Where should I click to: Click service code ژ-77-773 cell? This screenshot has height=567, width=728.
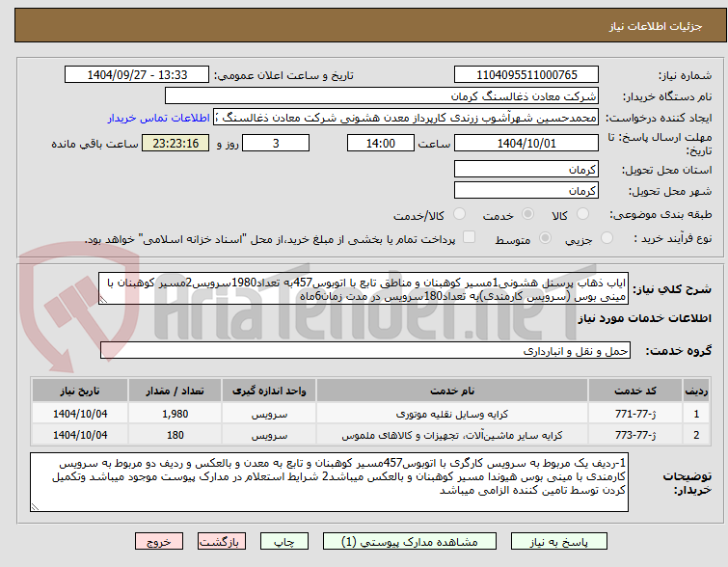pyautogui.click(x=634, y=435)
